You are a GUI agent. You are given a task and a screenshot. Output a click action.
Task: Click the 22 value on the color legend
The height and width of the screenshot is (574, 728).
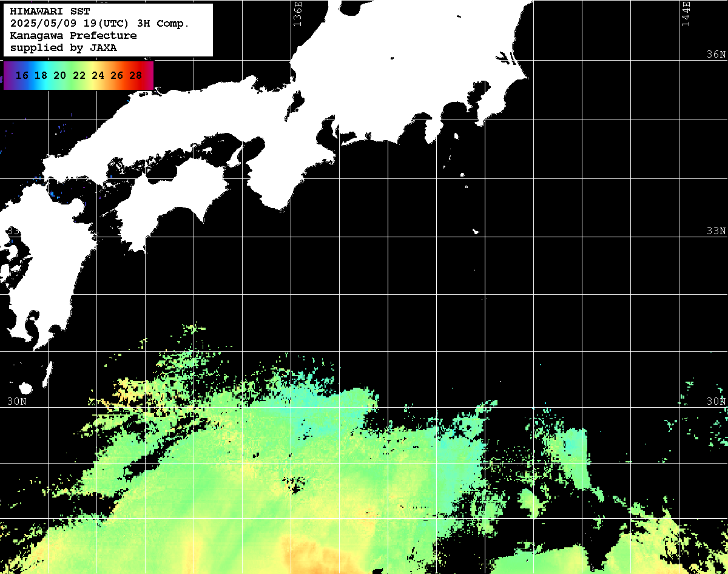point(79,76)
